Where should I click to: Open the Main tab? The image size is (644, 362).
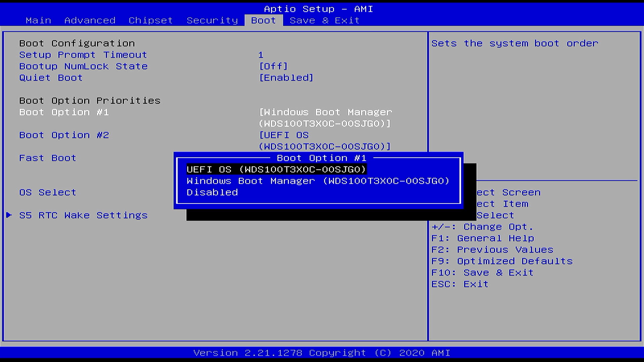coord(38,20)
